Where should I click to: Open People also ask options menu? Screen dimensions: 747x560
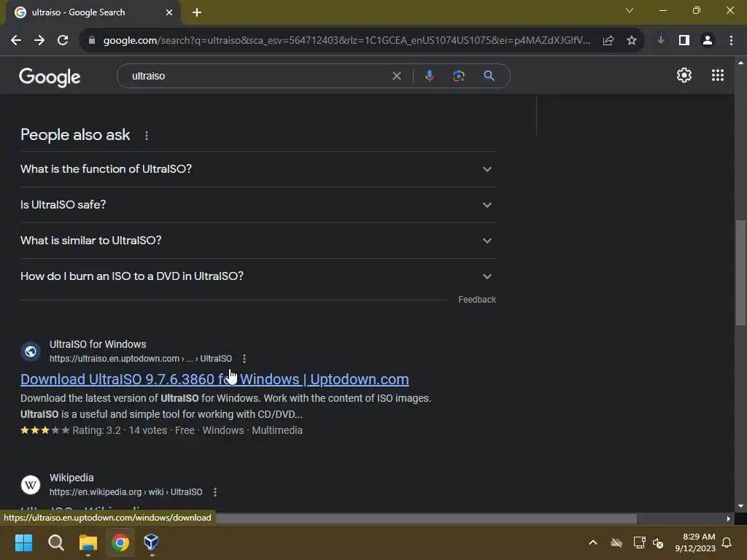click(147, 136)
